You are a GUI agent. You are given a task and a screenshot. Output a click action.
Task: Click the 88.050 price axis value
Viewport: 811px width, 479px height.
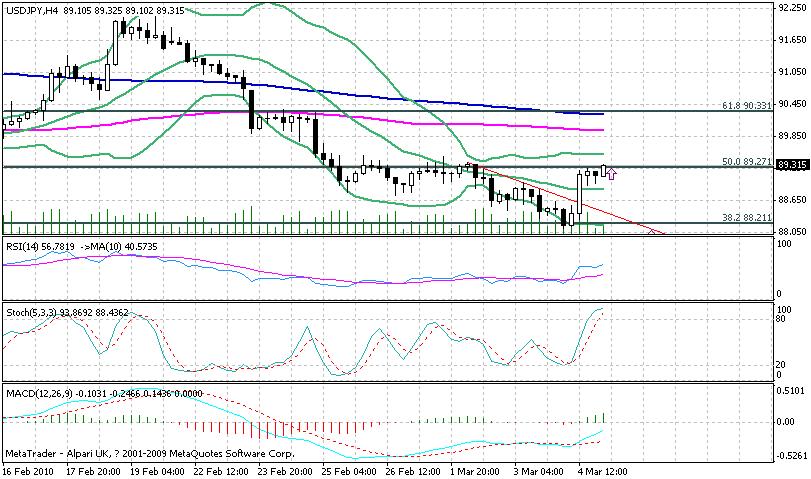[791, 232]
